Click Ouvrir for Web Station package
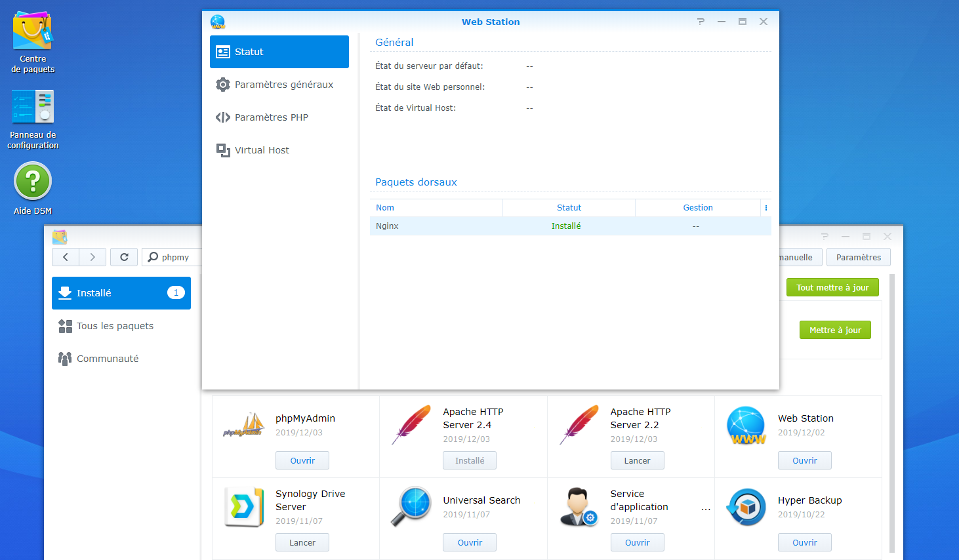The image size is (959, 560). click(805, 460)
